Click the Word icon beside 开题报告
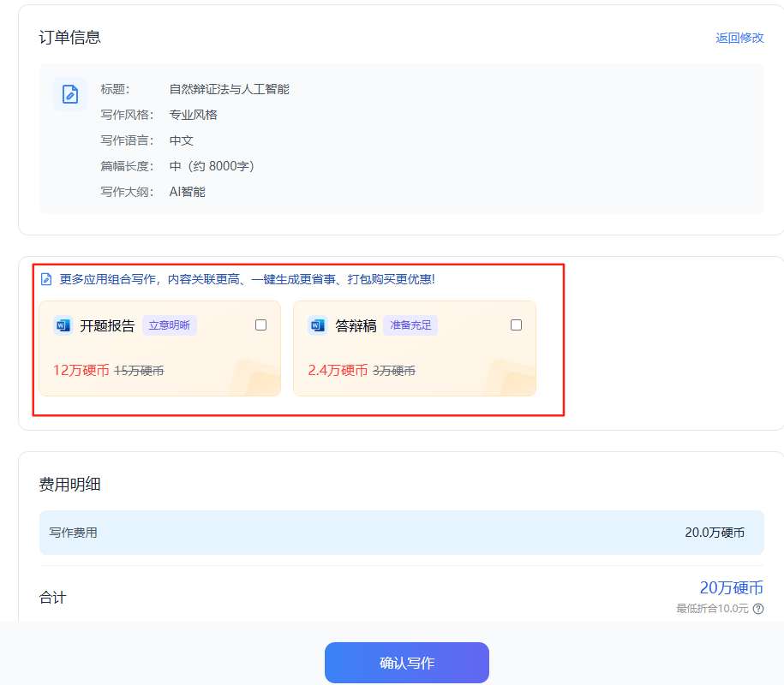 coord(63,325)
